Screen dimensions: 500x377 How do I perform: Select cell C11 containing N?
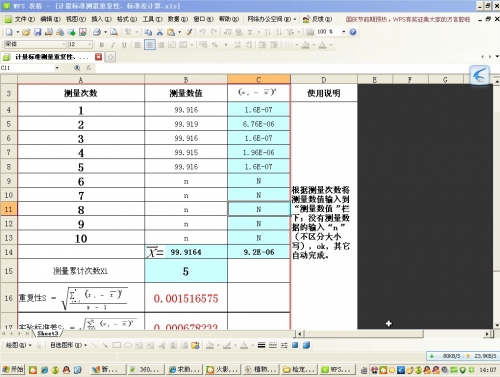(259, 209)
